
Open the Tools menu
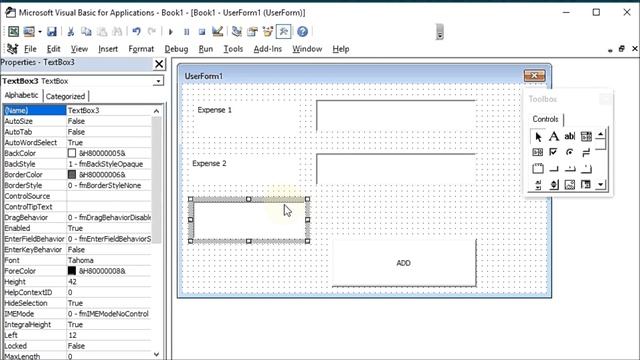233,49
